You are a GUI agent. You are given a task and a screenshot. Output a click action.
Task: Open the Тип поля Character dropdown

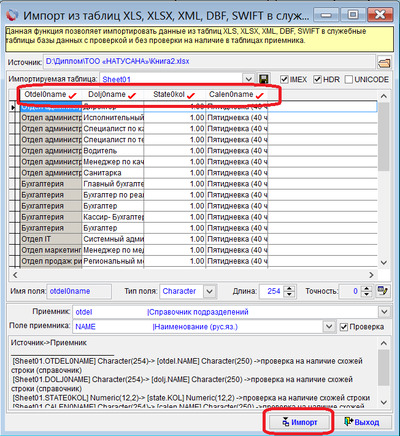(x=209, y=291)
